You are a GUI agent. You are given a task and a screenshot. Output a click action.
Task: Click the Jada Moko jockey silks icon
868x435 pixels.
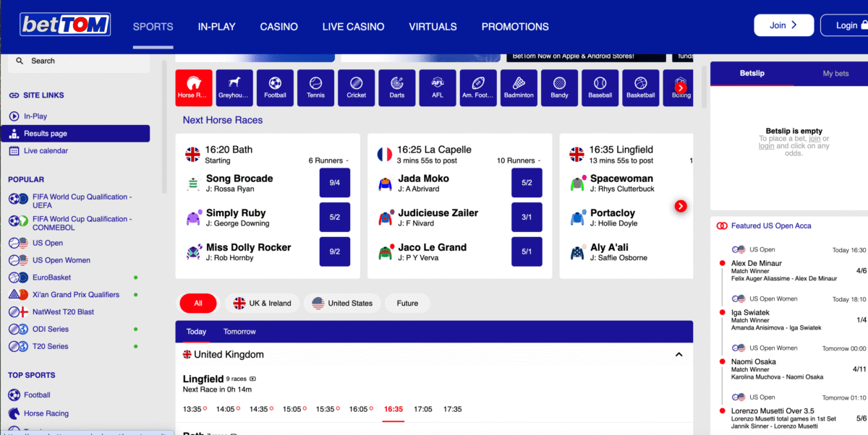tap(385, 184)
